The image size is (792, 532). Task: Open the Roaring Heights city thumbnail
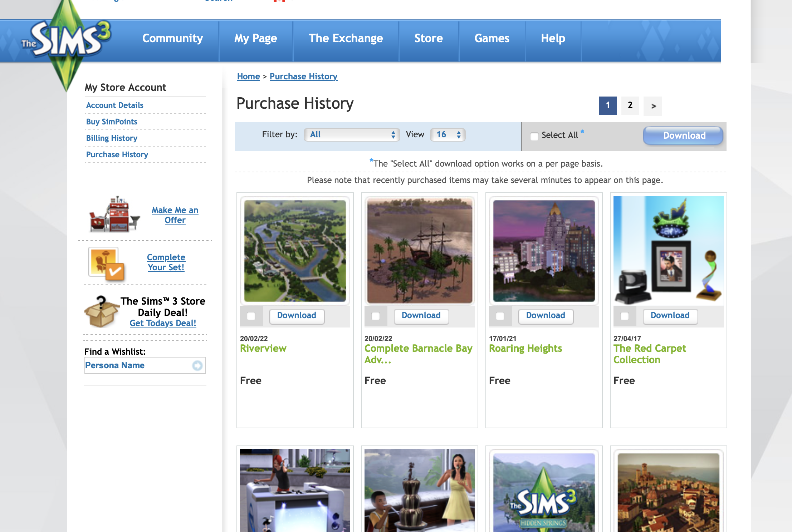(x=544, y=251)
